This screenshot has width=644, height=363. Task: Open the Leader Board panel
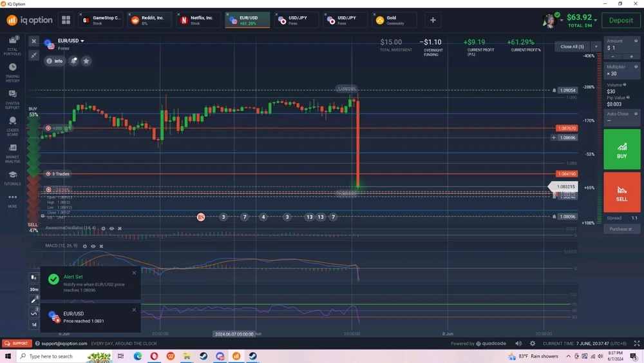tap(12, 125)
